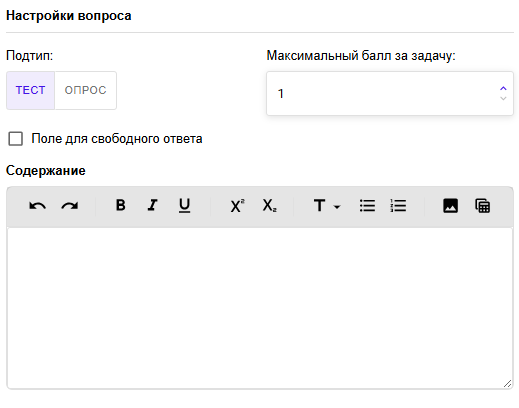Image resolution: width=519 pixels, height=408 pixels.
Task: Click the Настройки вопроса heading
Action: coord(69,16)
